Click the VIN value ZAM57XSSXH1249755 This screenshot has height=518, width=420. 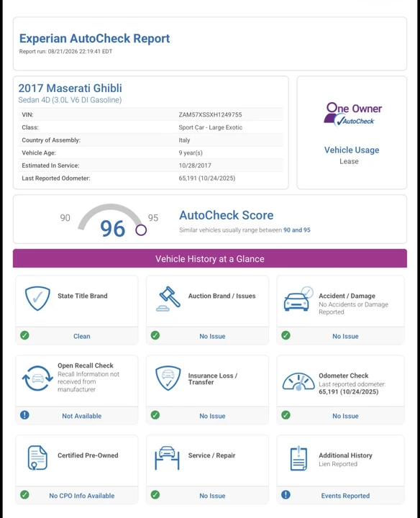(x=210, y=114)
